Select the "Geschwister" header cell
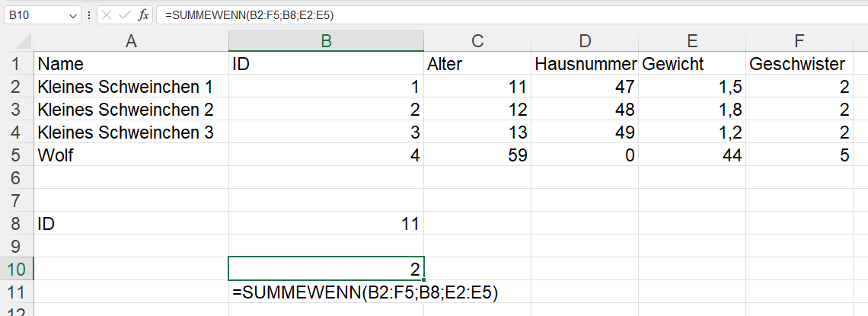The image size is (868, 316). pos(799,64)
